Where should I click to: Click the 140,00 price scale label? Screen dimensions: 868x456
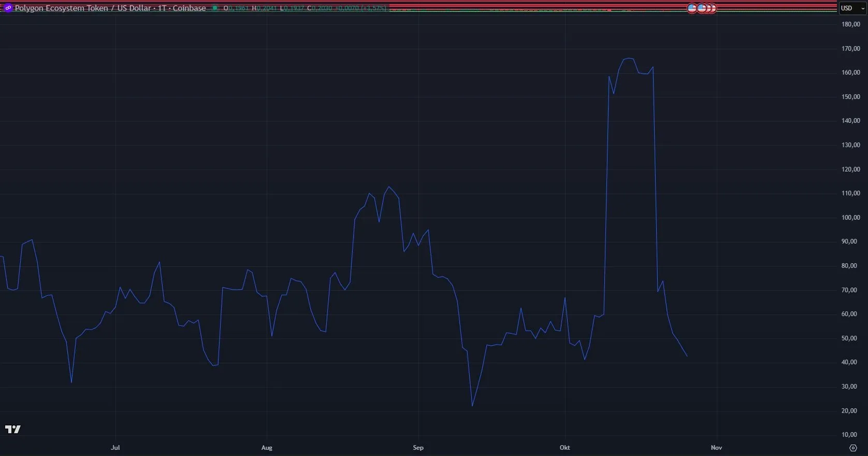(850, 121)
